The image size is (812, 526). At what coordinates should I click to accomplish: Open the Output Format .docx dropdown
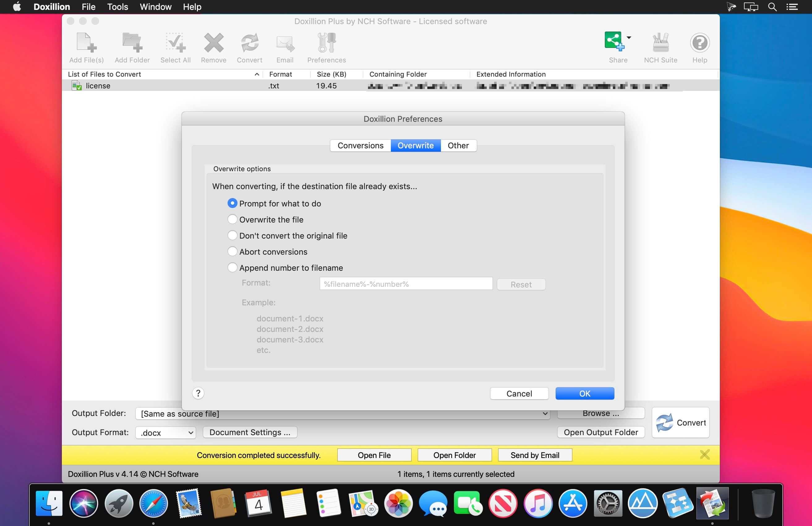coord(166,433)
